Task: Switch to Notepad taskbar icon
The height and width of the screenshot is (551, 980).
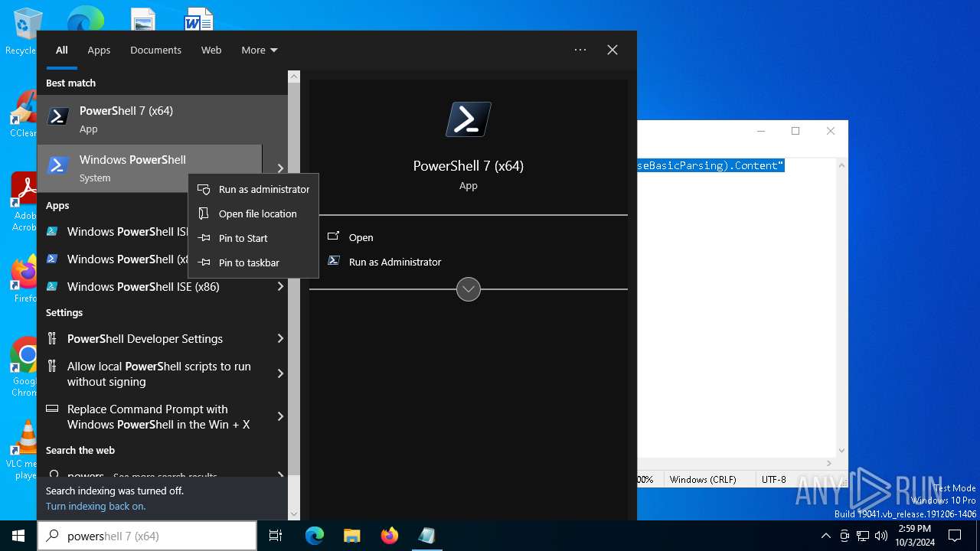Action: click(426, 536)
